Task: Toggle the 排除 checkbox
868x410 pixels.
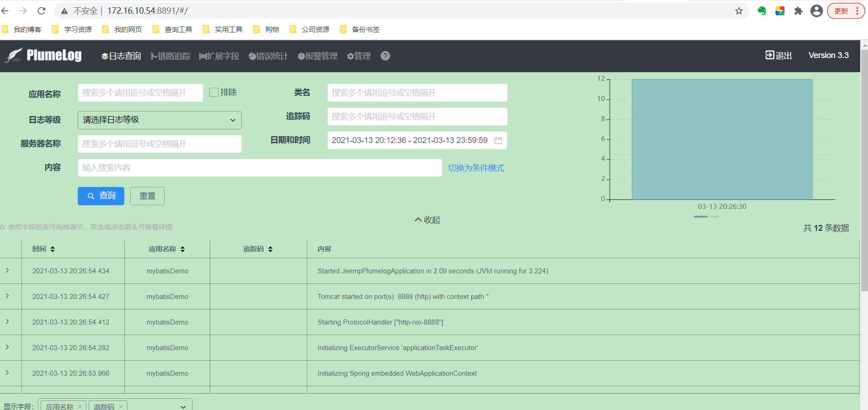Action: 213,92
